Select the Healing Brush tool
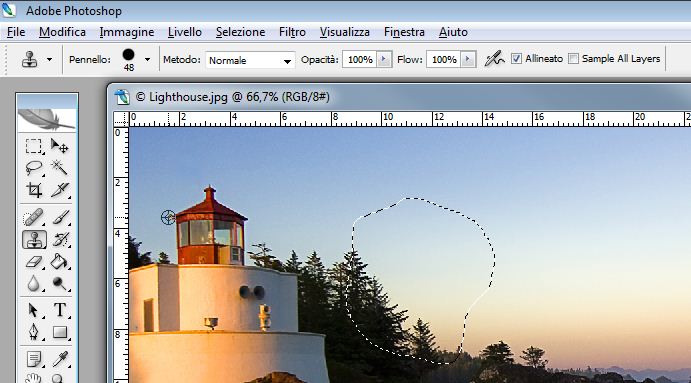Viewport: 691px width, 383px height. (33, 217)
